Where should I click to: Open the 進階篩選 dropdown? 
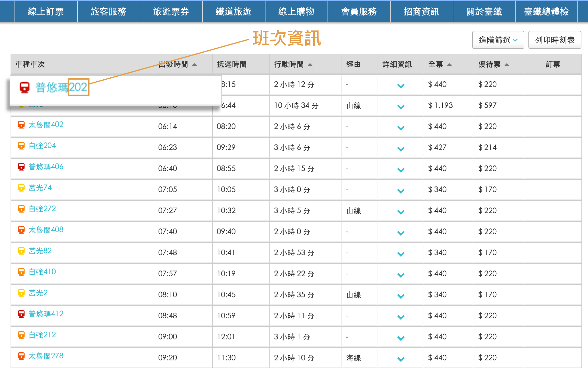pos(498,40)
